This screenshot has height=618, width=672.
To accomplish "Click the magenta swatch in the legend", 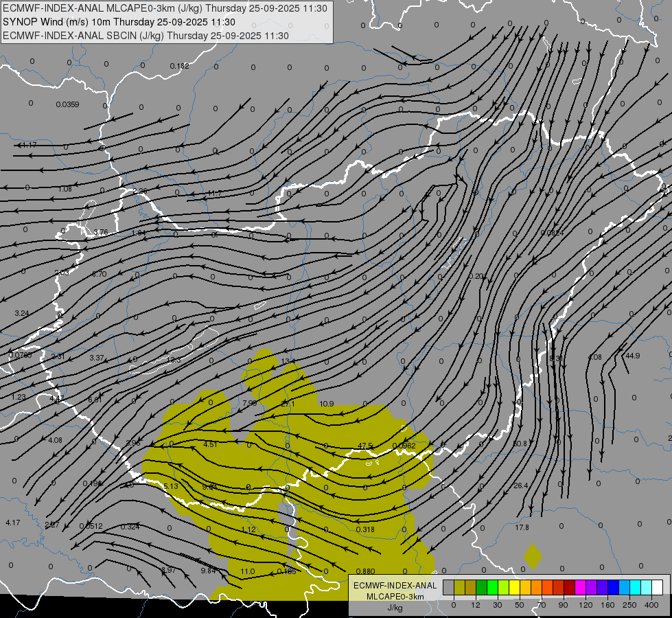I will pyautogui.click(x=580, y=588).
